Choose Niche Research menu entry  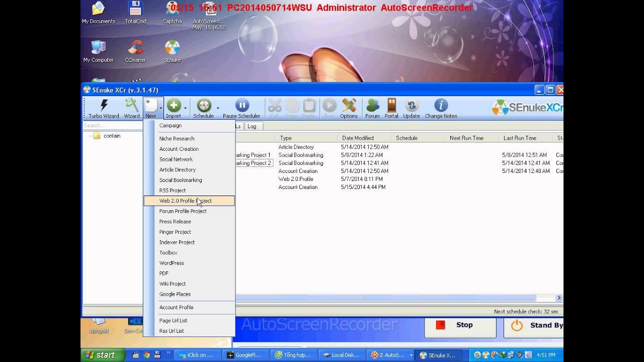[189, 139]
